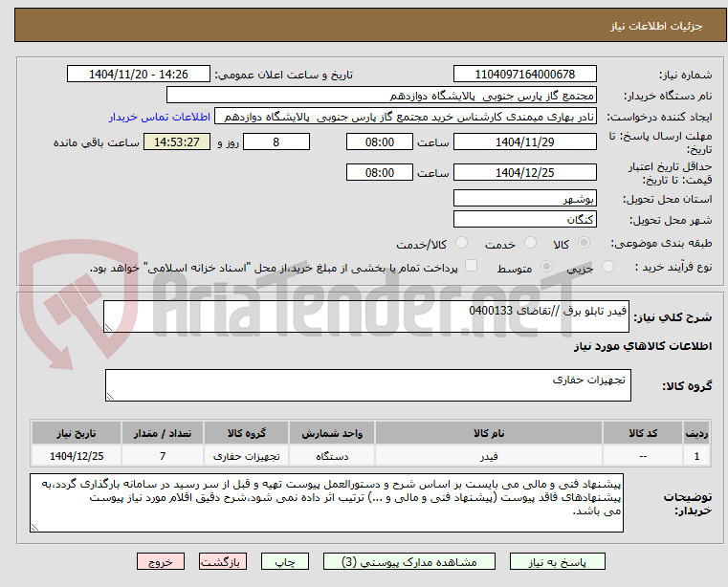728x587 pixels.
Task: Click the شرح کلی نیاز text area
Action: click(366, 316)
